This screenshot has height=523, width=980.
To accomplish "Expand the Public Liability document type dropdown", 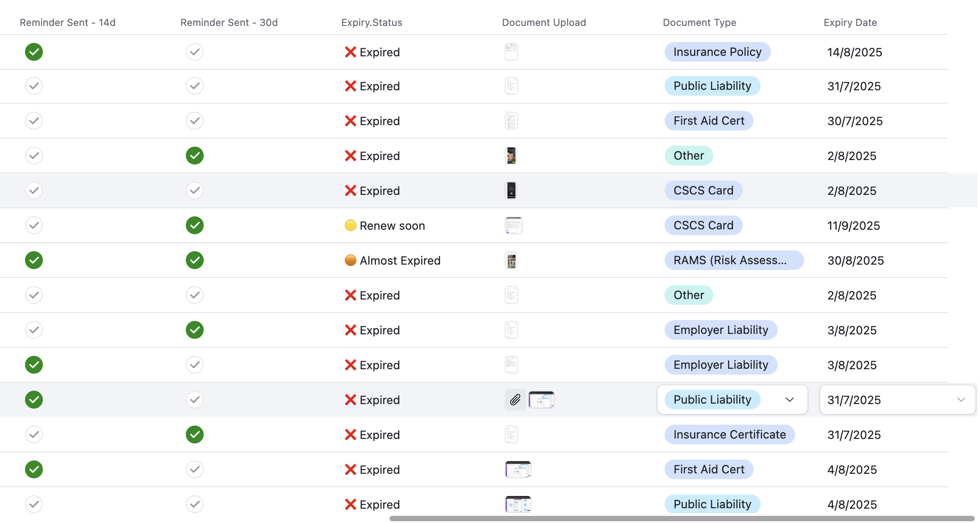I will coord(789,400).
